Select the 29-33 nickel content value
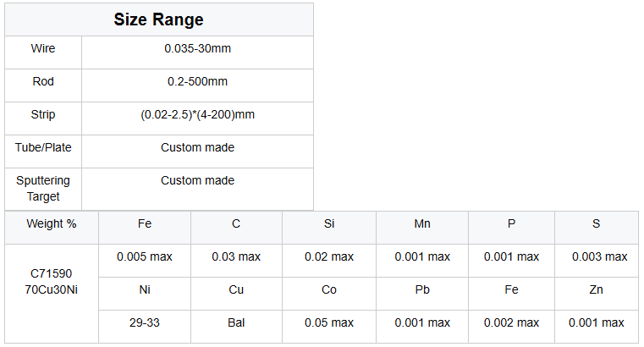The width and height of the screenshot is (644, 347). click(x=145, y=323)
